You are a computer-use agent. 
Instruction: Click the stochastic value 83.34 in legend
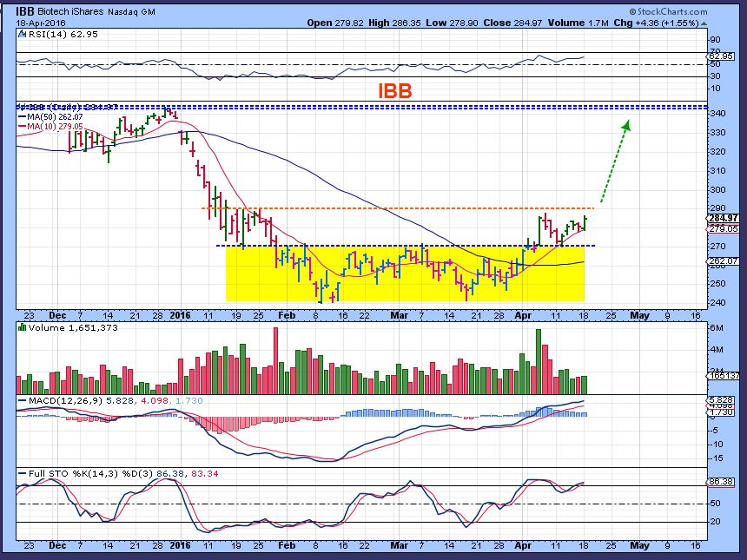pos(205,474)
